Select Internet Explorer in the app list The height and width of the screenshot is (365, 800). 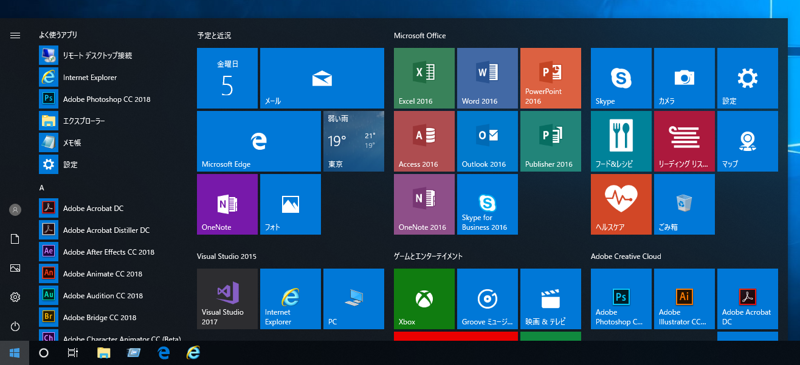[110, 77]
